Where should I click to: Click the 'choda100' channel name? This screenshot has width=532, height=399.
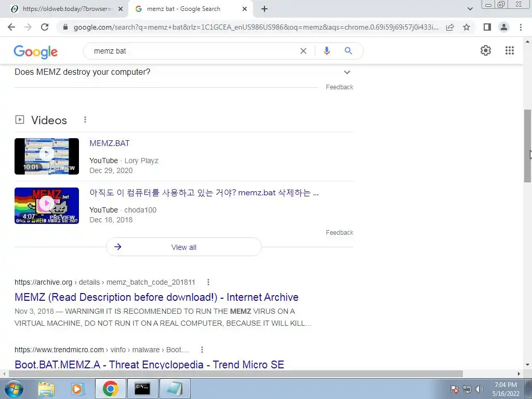140,210
